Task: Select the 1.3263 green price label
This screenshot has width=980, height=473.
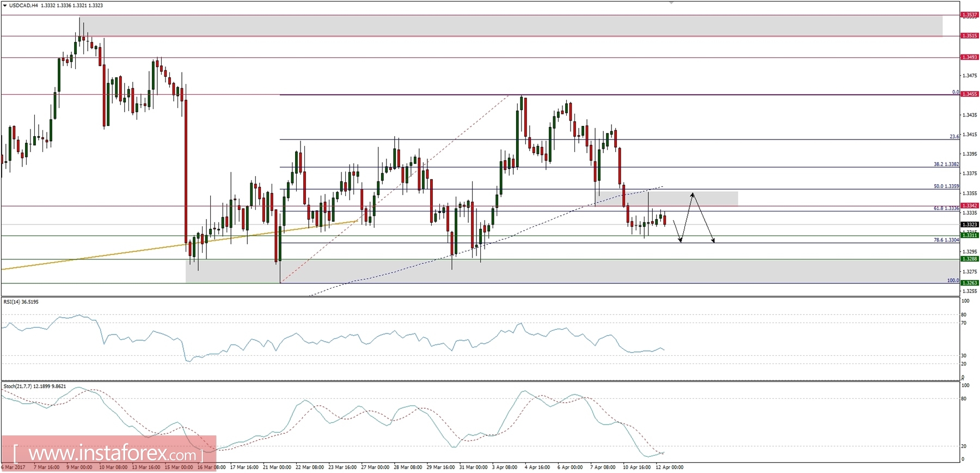Action: [x=969, y=283]
